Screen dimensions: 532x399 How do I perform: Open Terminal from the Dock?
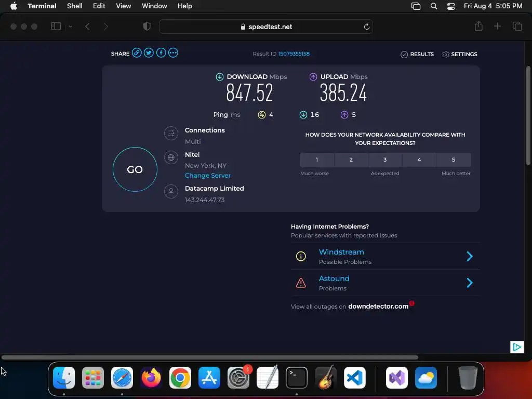297,378
